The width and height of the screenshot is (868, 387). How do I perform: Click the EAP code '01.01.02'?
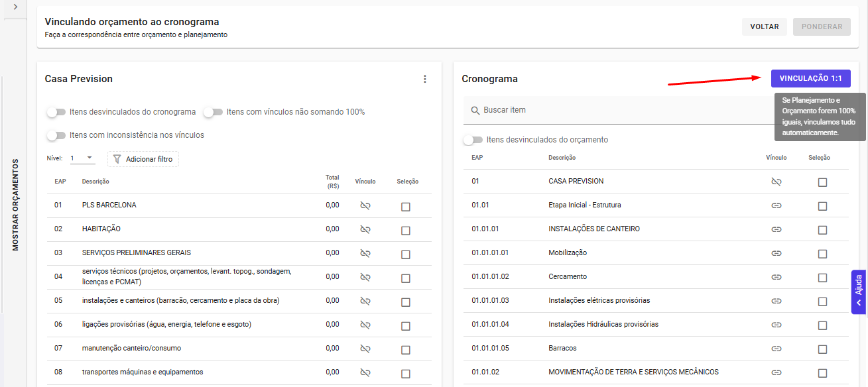tap(485, 372)
